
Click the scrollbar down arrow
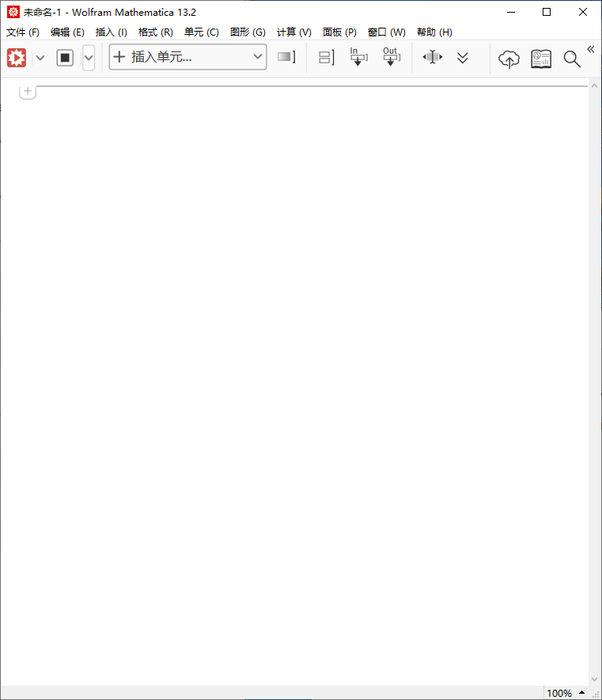(x=594, y=679)
